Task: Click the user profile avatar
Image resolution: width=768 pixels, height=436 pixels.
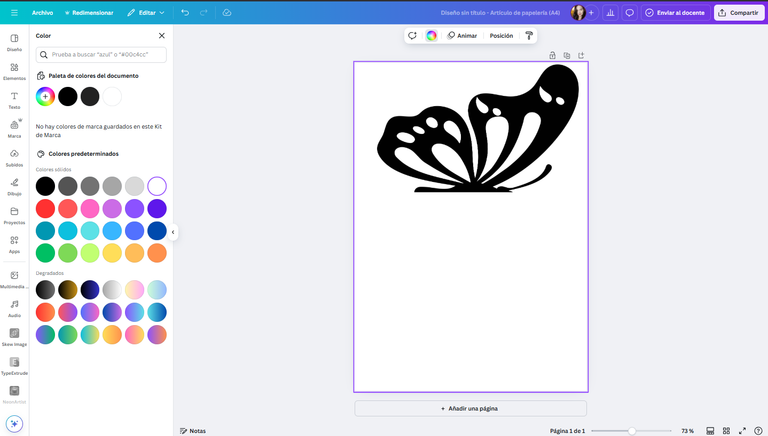Action: 578,13
